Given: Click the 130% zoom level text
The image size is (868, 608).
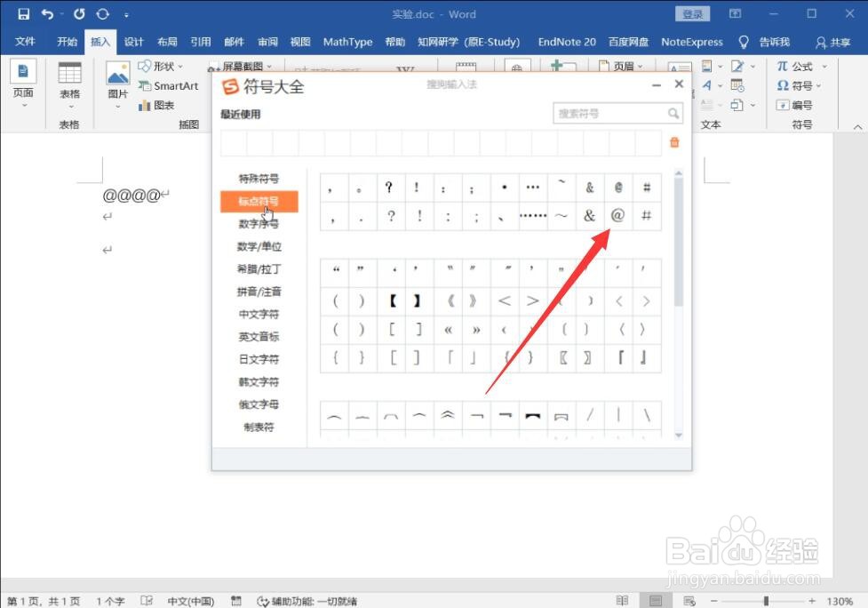Looking at the screenshot, I should coord(840,602).
